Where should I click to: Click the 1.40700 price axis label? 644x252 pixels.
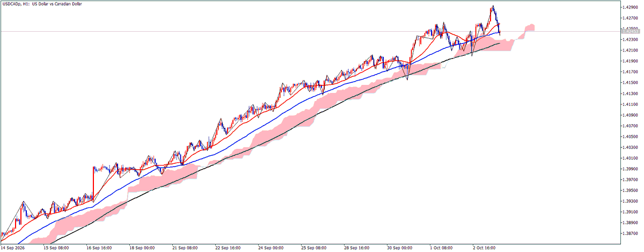630,126
